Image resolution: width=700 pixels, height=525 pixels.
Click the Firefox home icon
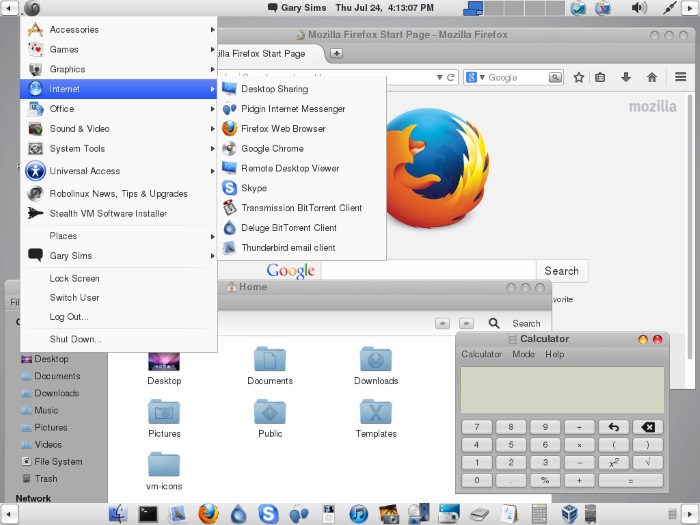[x=652, y=77]
